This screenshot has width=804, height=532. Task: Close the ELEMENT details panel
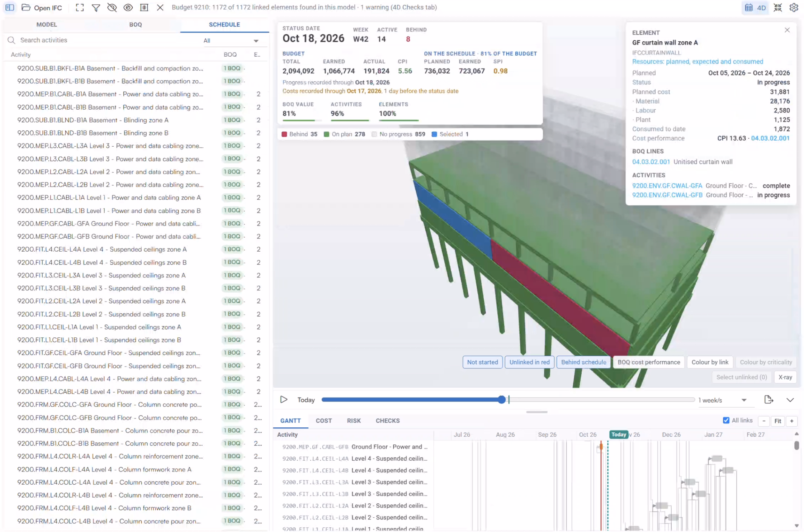[787, 30]
